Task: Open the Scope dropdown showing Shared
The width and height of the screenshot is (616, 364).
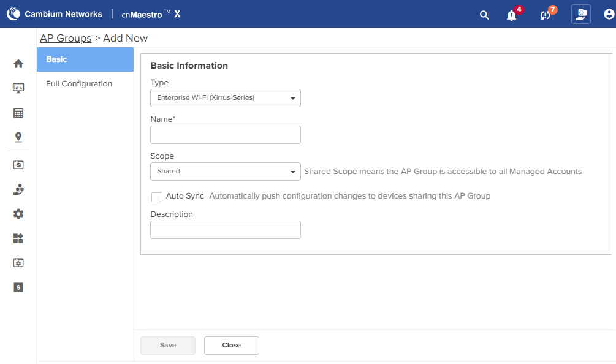Action: coord(226,172)
